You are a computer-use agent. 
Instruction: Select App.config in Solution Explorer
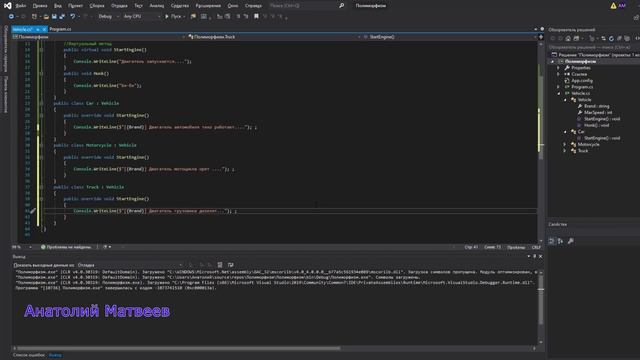tap(582, 81)
